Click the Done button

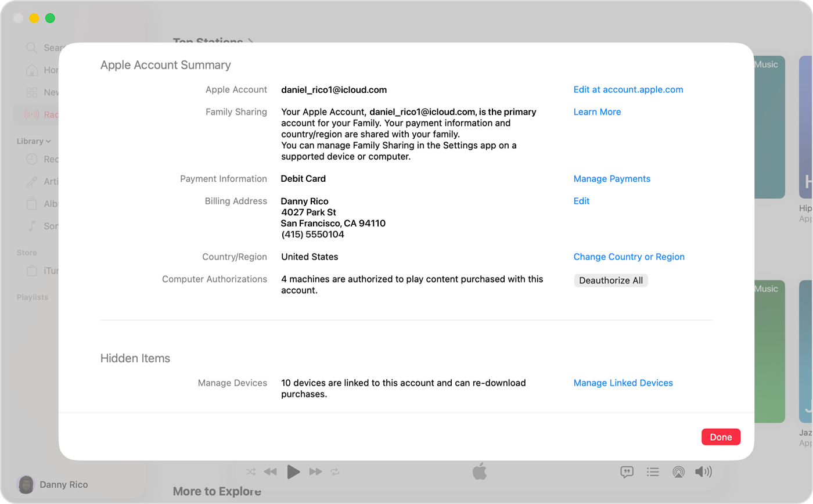point(721,437)
